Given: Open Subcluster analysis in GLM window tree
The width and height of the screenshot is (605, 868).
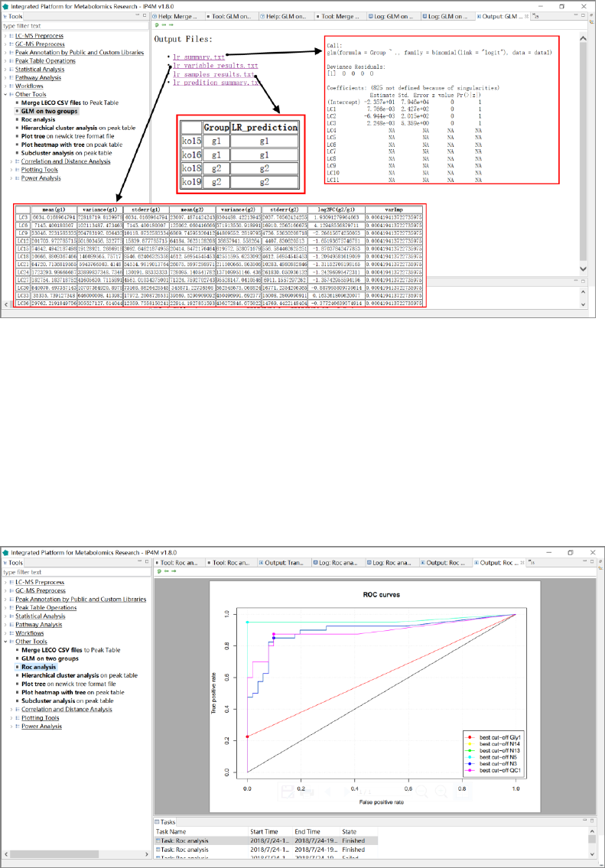Looking at the screenshot, I should 67,153.
